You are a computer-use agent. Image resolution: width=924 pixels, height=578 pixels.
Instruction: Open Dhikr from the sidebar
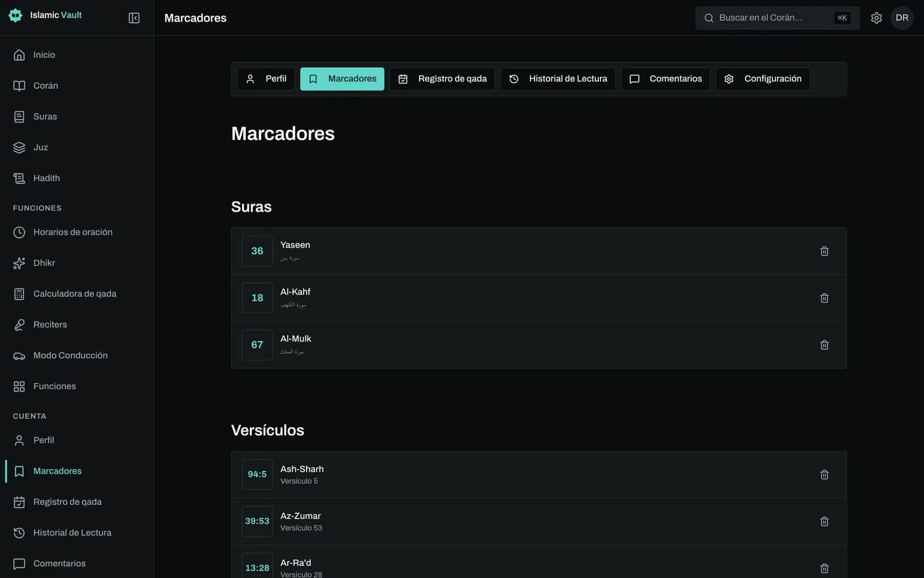click(x=77, y=263)
